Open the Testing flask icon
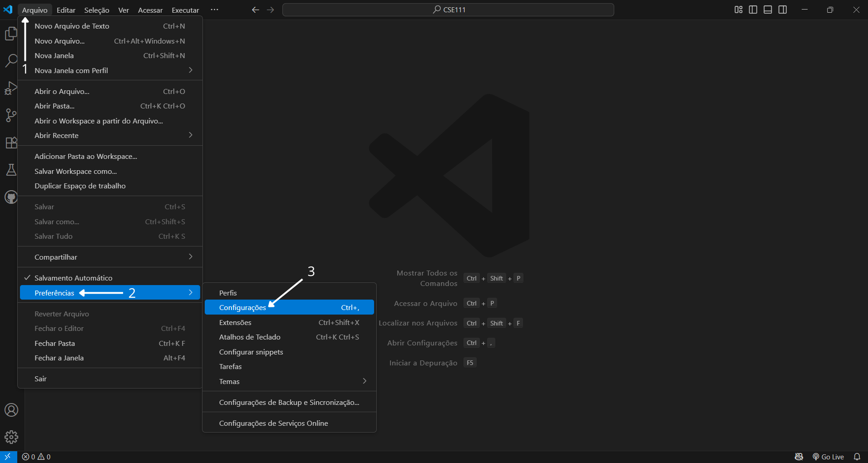This screenshot has width=868, height=463. (x=11, y=170)
